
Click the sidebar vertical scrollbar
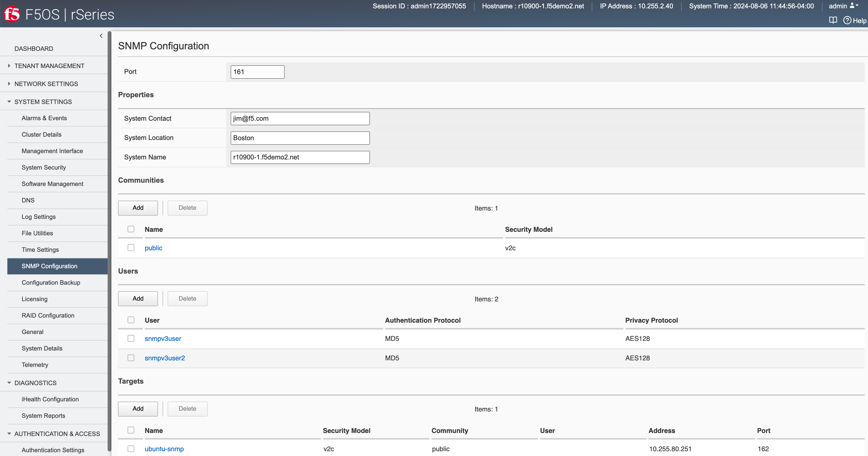(x=109, y=241)
